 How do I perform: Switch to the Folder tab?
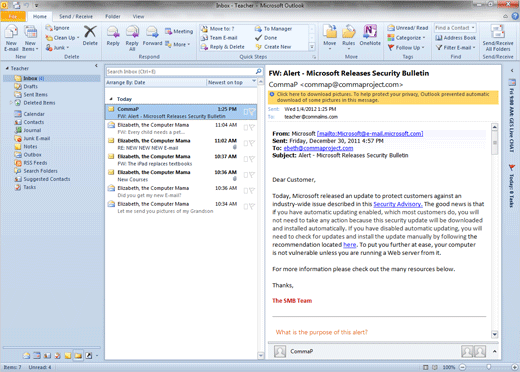(x=113, y=16)
